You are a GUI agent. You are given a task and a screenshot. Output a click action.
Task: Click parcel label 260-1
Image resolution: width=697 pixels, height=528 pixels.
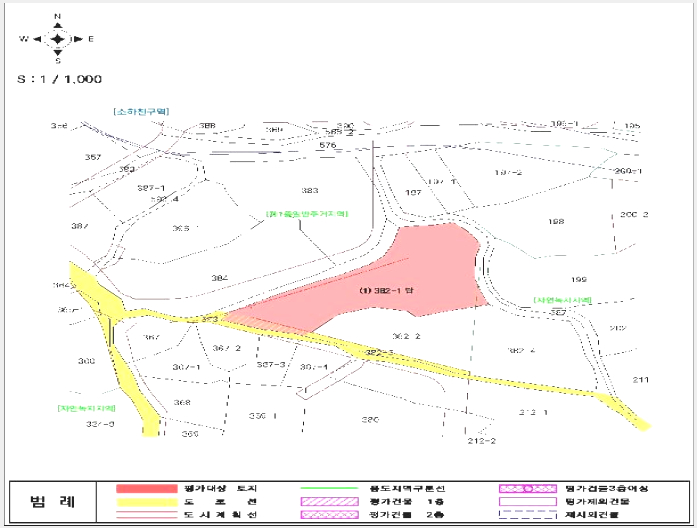(x=628, y=171)
